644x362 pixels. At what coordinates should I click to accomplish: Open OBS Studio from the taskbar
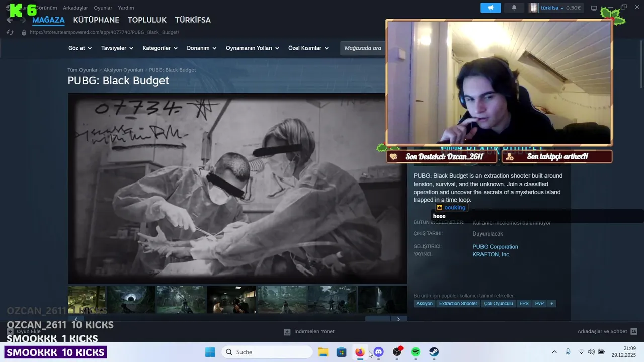coord(397,352)
